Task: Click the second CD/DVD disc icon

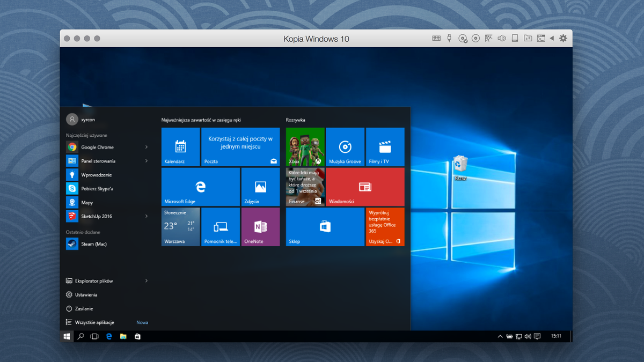Action: pos(475,39)
